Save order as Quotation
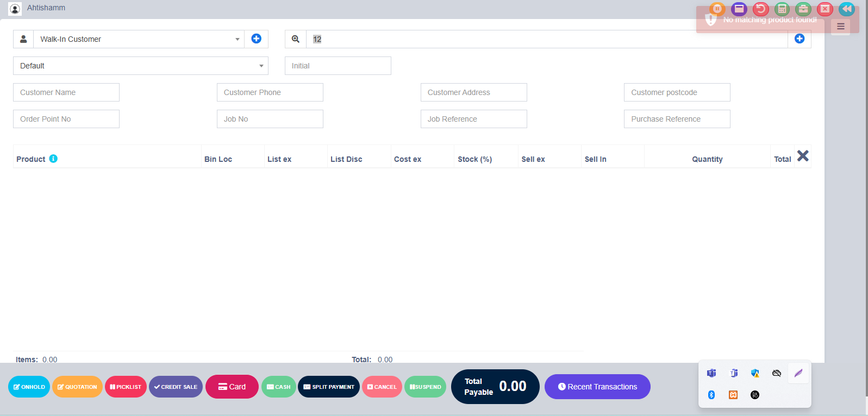 point(77,387)
